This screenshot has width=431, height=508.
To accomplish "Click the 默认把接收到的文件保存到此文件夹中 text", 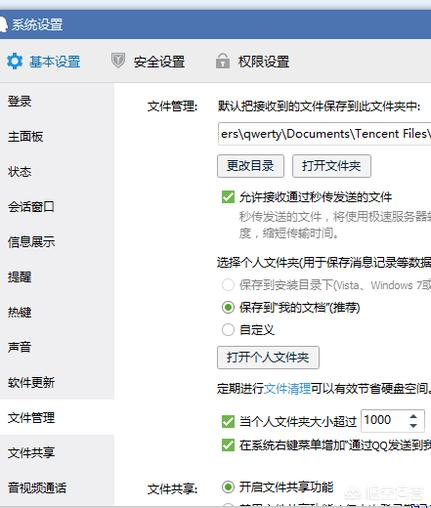I will pyautogui.click(x=319, y=107).
